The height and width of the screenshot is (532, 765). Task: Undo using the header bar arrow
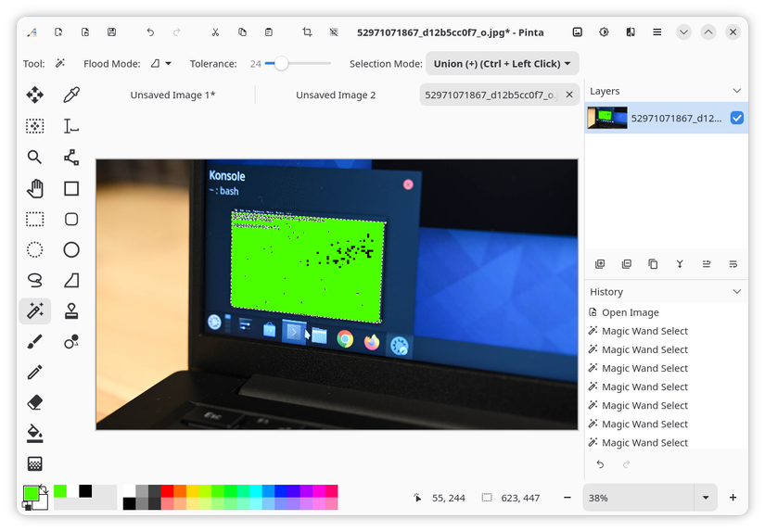click(x=150, y=32)
